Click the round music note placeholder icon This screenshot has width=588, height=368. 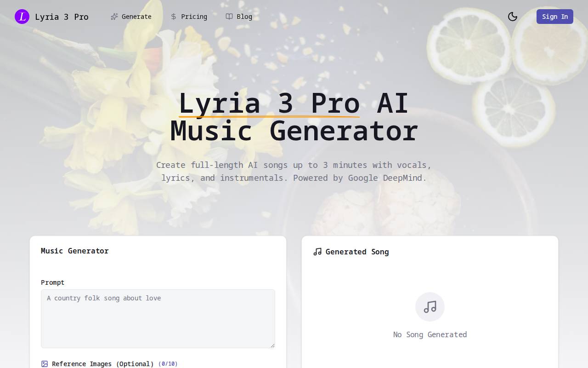pos(430,307)
